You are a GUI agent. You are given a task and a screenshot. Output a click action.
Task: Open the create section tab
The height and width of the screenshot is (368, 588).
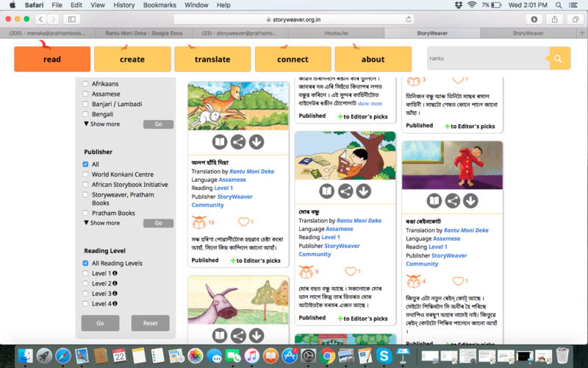[x=132, y=59]
